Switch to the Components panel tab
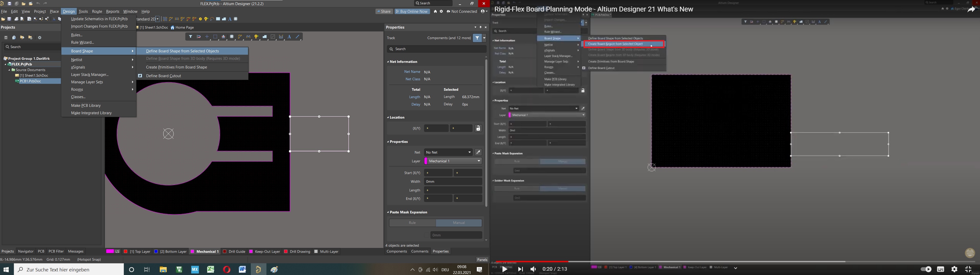980x275 pixels. (397, 251)
